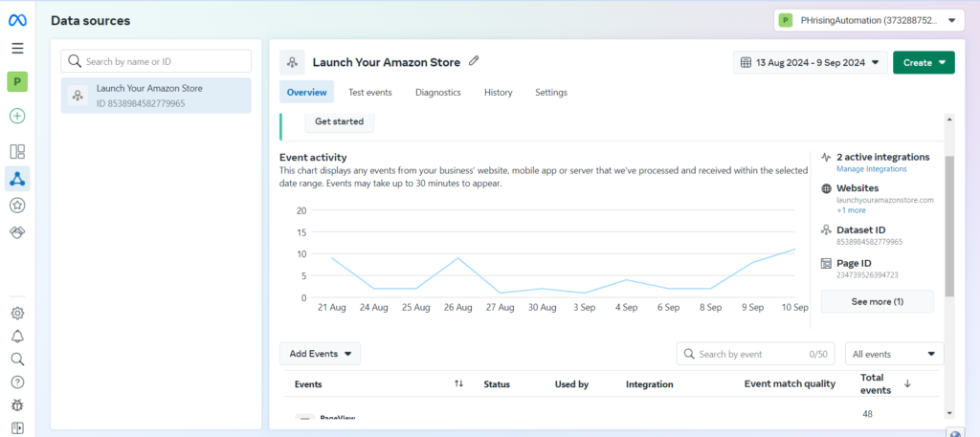Click the Event match quality column header
This screenshot has width=980, height=437.
790,384
